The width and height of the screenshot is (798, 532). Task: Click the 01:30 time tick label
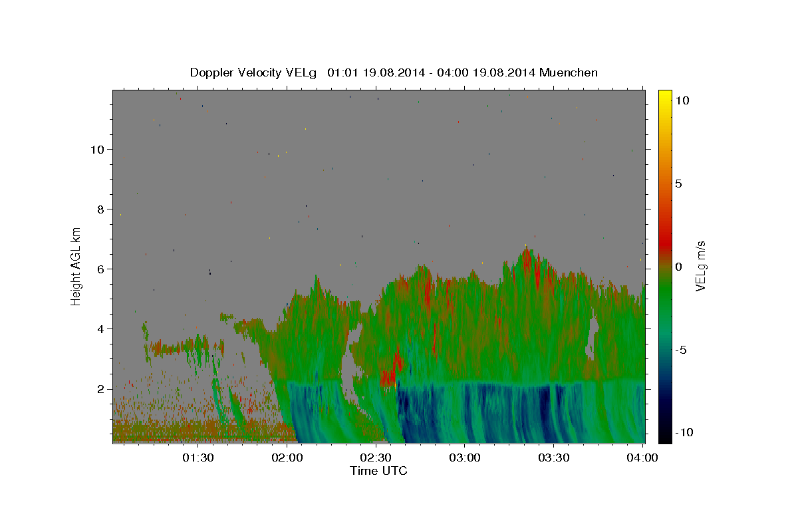[x=198, y=458]
